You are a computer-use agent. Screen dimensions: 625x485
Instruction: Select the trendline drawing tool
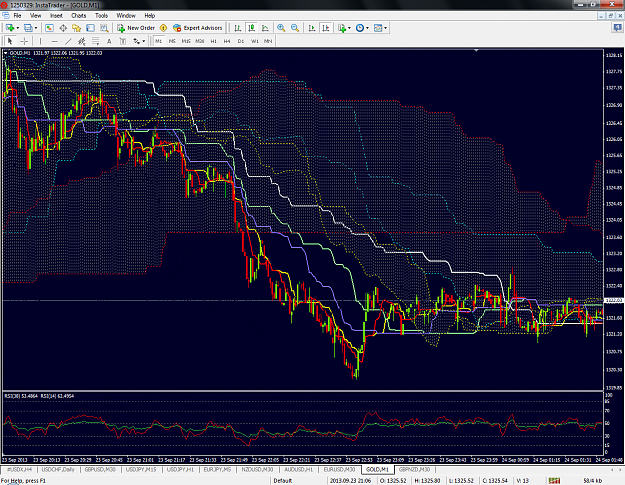click(68, 41)
